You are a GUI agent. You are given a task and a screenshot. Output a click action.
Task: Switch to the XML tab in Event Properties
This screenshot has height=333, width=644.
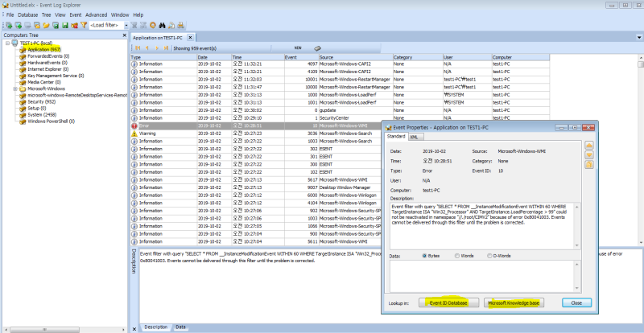(416, 138)
